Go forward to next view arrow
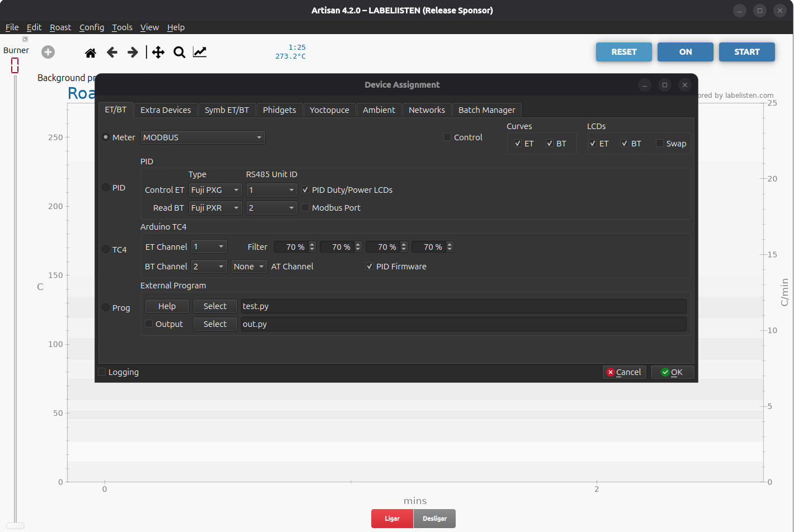This screenshot has height=532, width=794. (133, 53)
